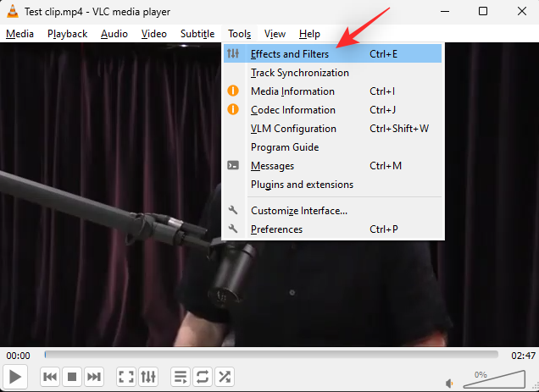Open the Playback menu
The image size is (539, 392).
click(68, 34)
